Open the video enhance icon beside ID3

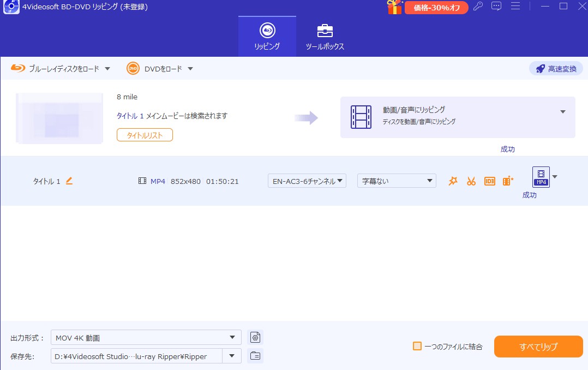click(x=508, y=181)
